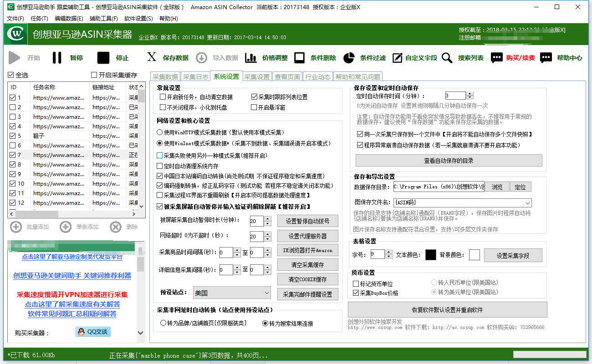Open 自定义字段 edit icon
The height and width of the screenshot is (364, 592).
point(398,58)
